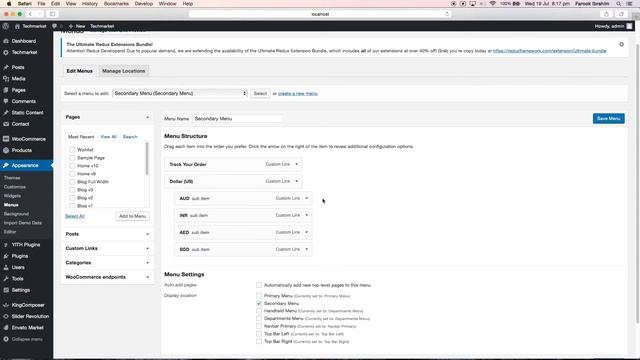Tick the Wishlist page checkbox
640x360 pixels.
(x=72, y=150)
